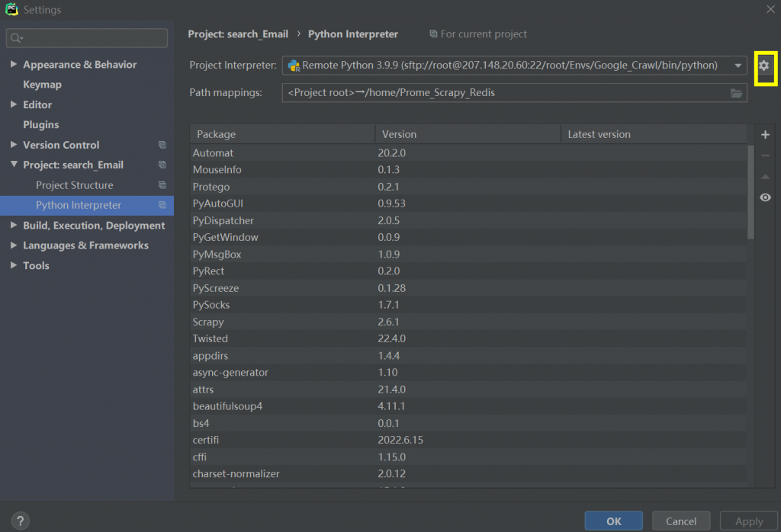Close the Settings dialog window
Image resolution: width=781 pixels, height=532 pixels.
point(770,9)
